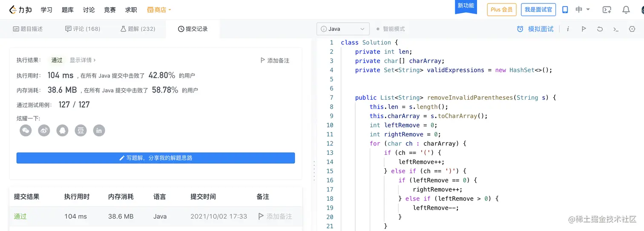Click line number 13 in editor gutter
Screen dimensions: 644x231
[x=330, y=153]
